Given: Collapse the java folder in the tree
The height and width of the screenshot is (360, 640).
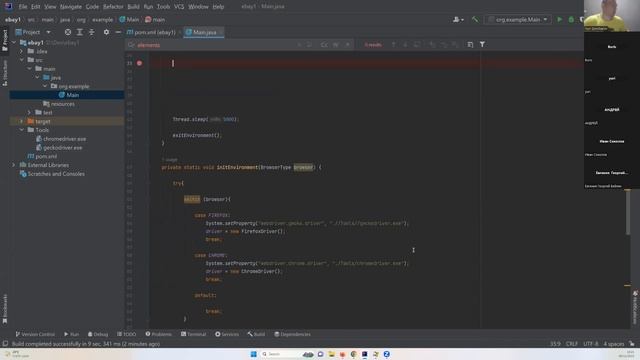Looking at the screenshot, I should click(x=37, y=77).
